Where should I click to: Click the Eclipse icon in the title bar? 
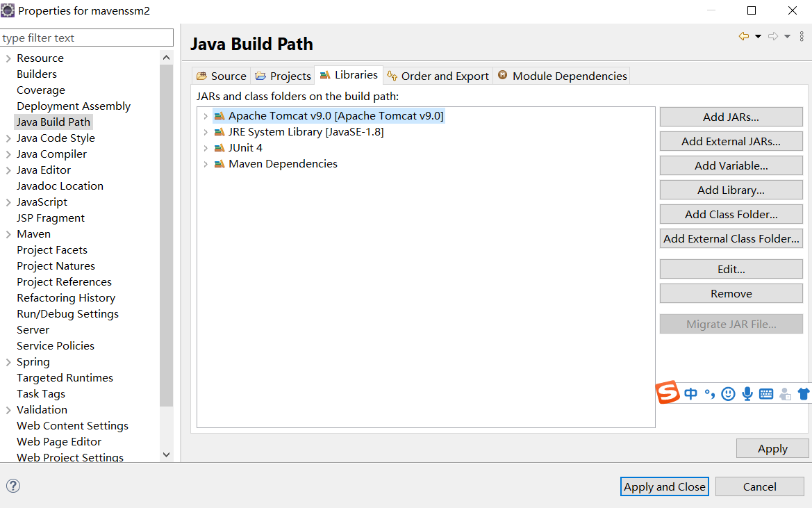(x=8, y=10)
